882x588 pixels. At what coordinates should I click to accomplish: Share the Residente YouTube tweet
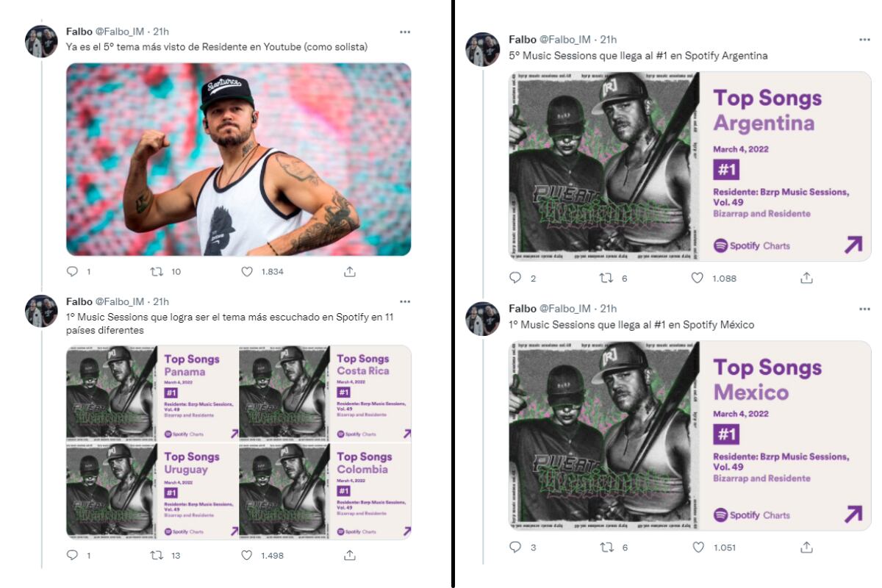(x=350, y=271)
